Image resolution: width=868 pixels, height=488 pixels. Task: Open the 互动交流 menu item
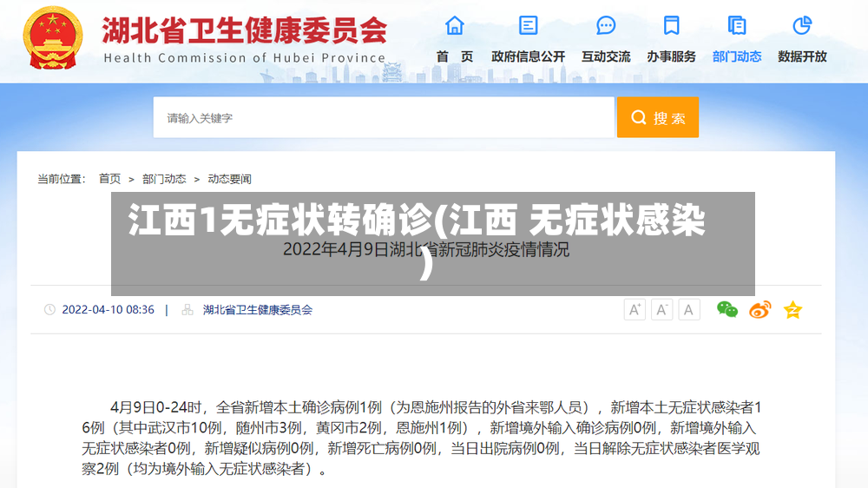tap(606, 56)
